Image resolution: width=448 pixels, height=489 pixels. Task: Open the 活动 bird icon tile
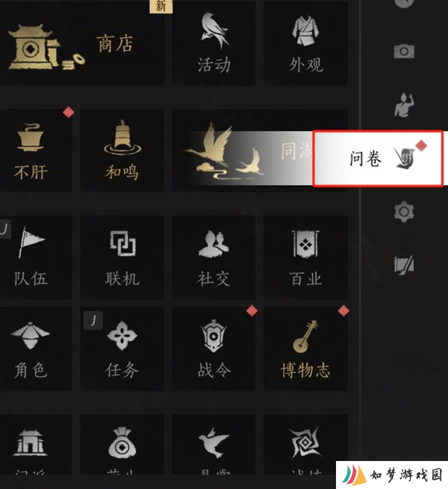click(x=213, y=43)
